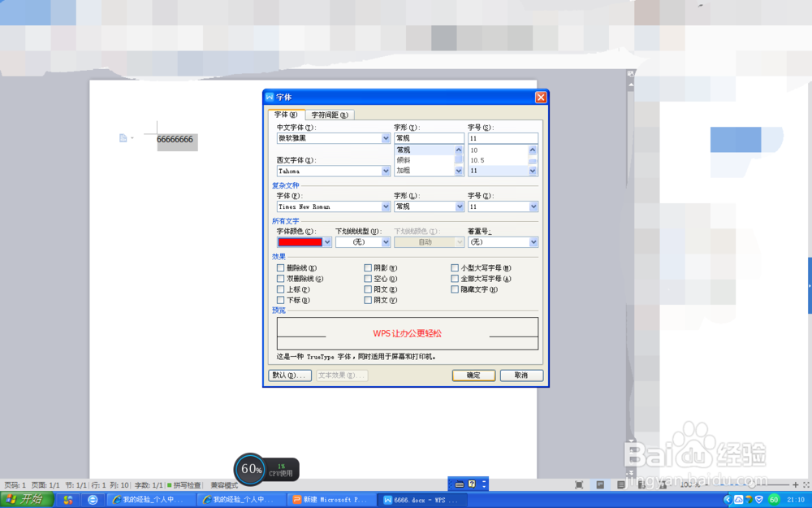Open the 新建 Microsoft P... taskbar item
The image size is (812, 508).
332,500
